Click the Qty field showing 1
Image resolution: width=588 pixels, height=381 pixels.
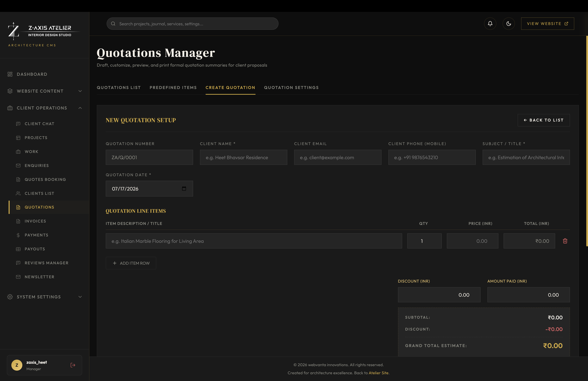coord(424,241)
